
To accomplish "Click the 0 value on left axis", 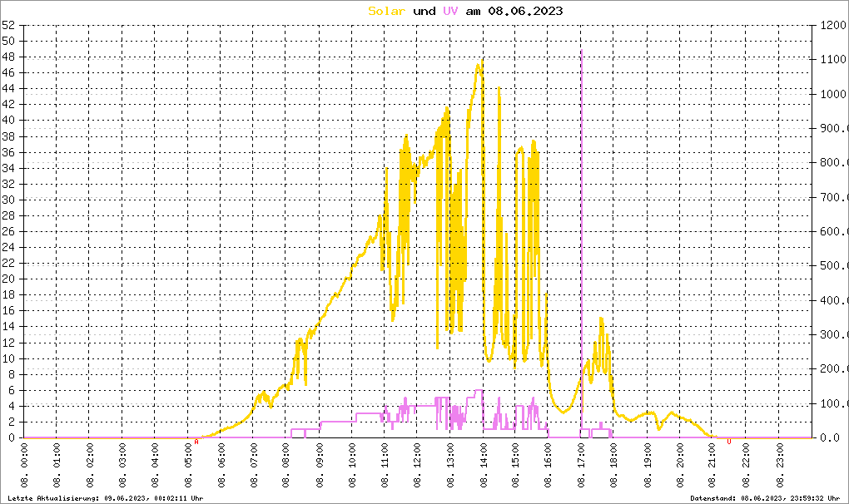I will coord(12,437).
